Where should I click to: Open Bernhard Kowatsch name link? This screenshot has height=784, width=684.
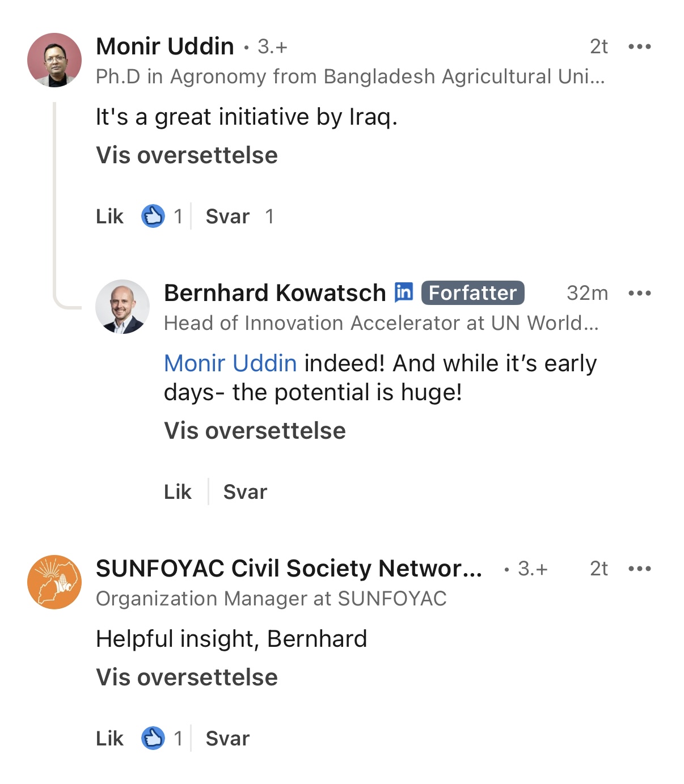pyautogui.click(x=275, y=293)
